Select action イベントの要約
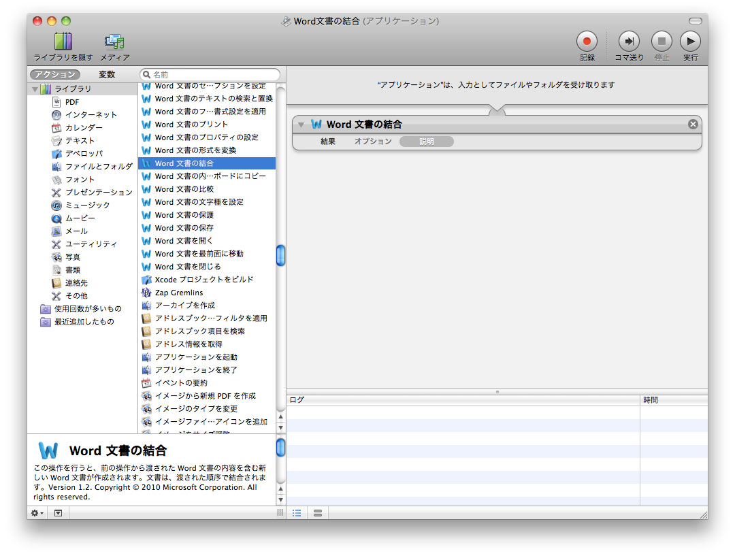The width and height of the screenshot is (735, 560). (x=207, y=383)
